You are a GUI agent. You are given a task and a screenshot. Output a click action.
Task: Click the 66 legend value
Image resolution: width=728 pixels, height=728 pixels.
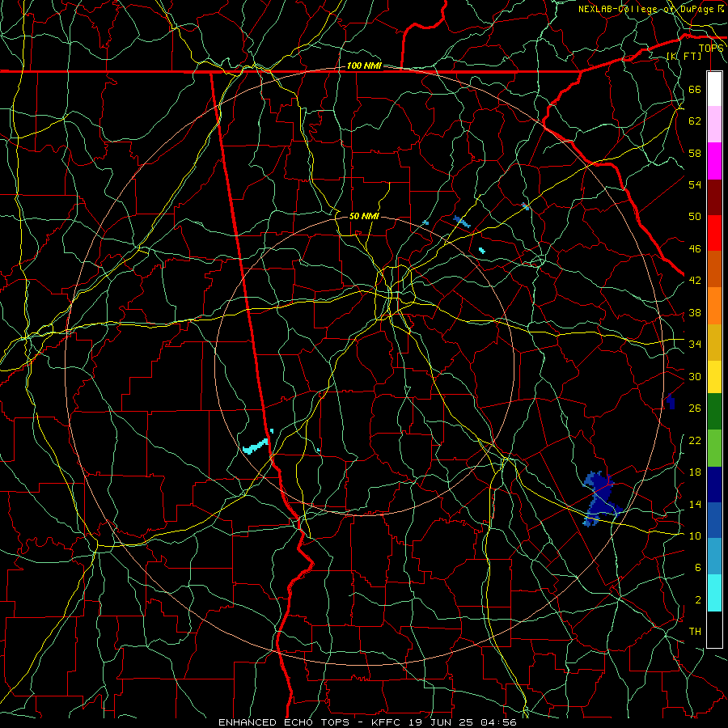(695, 89)
